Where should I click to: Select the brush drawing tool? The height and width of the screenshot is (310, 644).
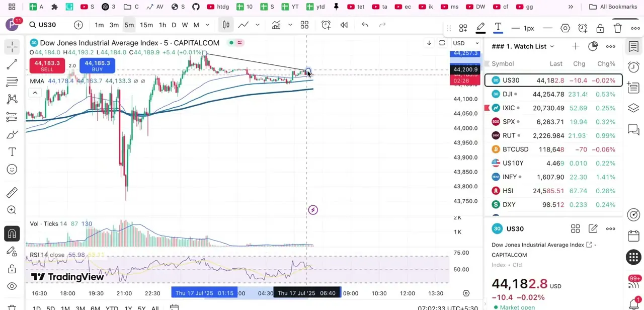(x=12, y=134)
